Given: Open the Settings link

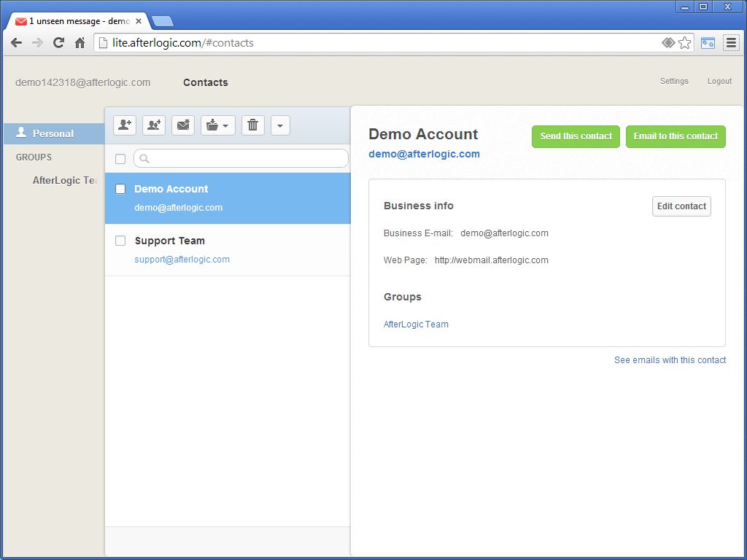Looking at the screenshot, I should (x=674, y=81).
